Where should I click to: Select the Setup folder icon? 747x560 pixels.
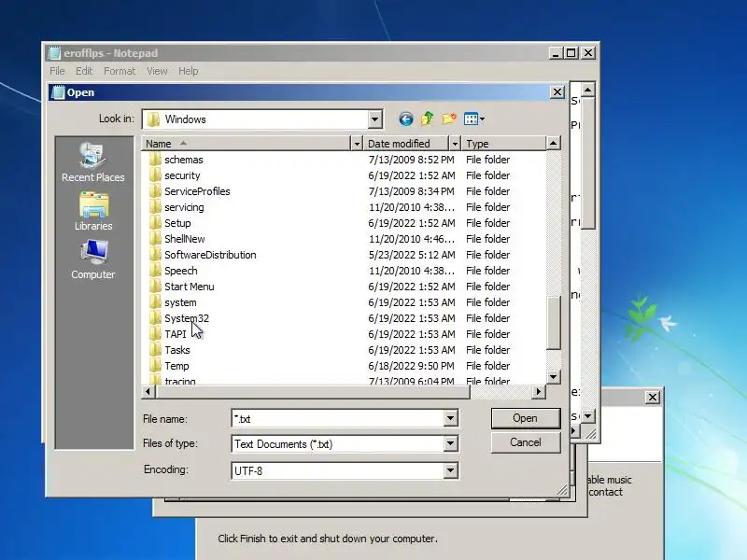155,223
